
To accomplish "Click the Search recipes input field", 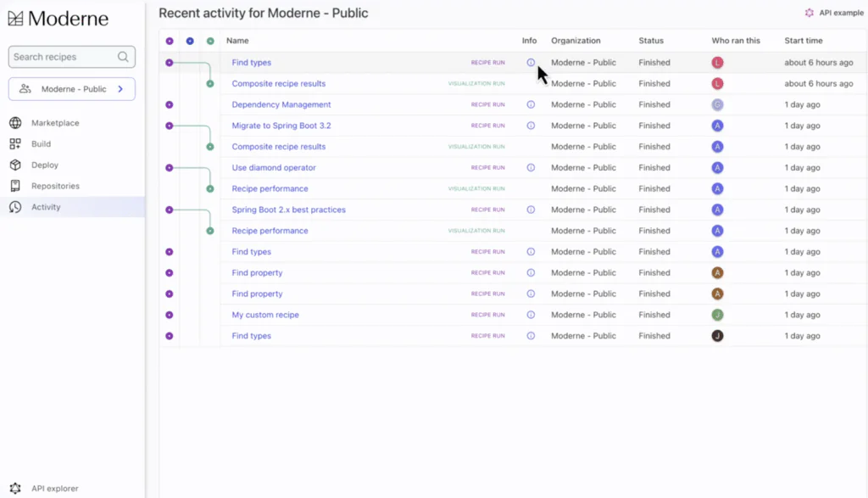I will [x=64, y=57].
